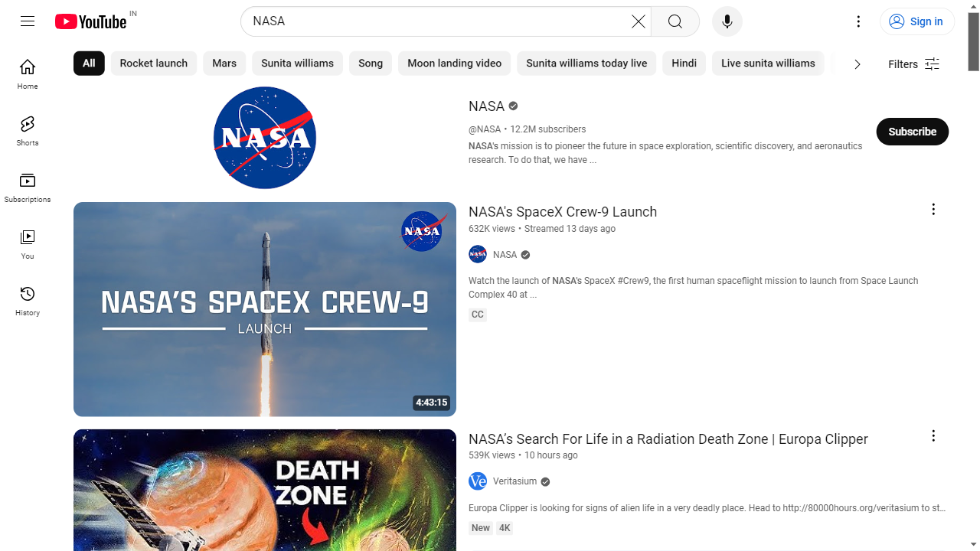Open the three-dot settings menu

[x=858, y=21]
